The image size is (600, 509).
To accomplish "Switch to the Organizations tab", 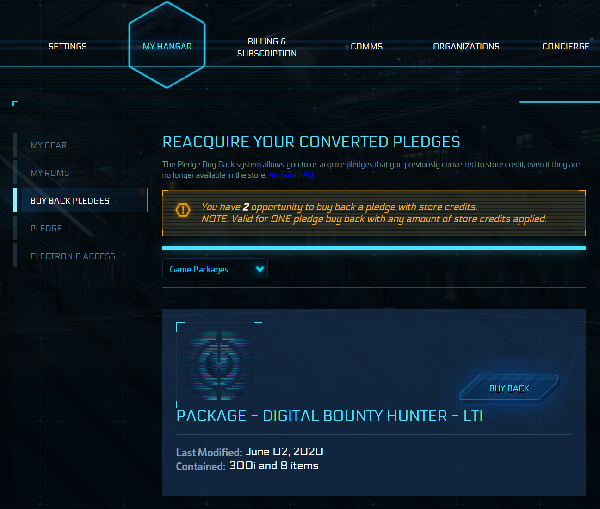I will 466,47.
